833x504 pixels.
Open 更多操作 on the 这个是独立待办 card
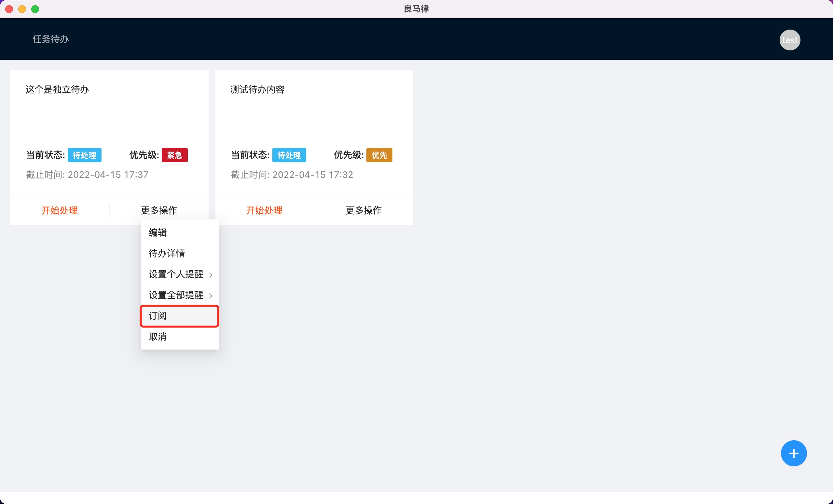[159, 210]
